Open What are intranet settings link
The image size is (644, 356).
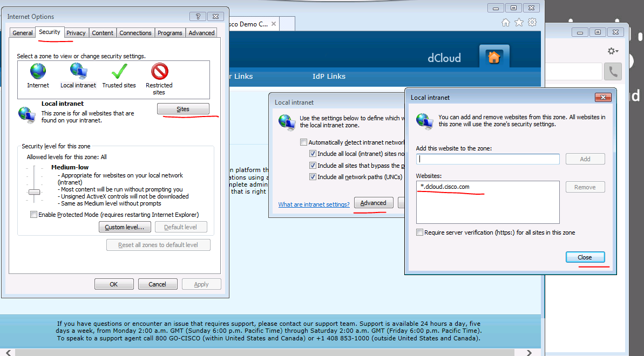click(x=314, y=204)
